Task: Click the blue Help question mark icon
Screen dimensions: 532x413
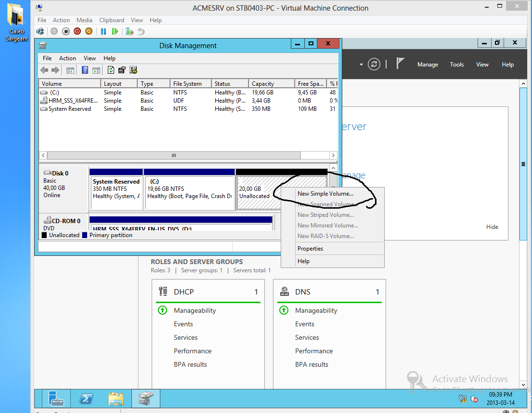Action: point(85,70)
